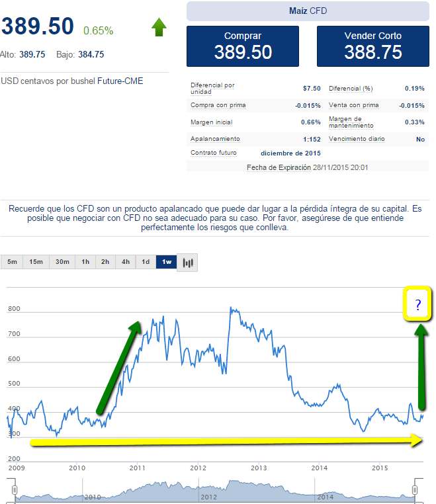This screenshot has height=504, width=436.
Task: Show the daily 1d chart
Action: 146,263
